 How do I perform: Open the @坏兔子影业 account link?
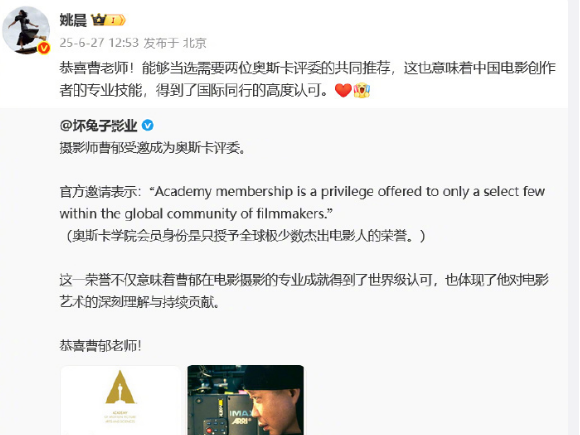(x=98, y=126)
